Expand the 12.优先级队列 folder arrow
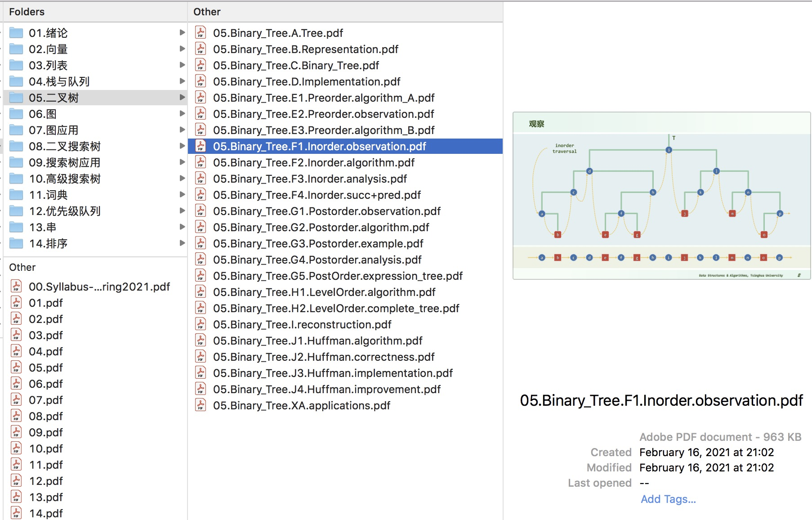The height and width of the screenshot is (520, 812). coord(182,211)
